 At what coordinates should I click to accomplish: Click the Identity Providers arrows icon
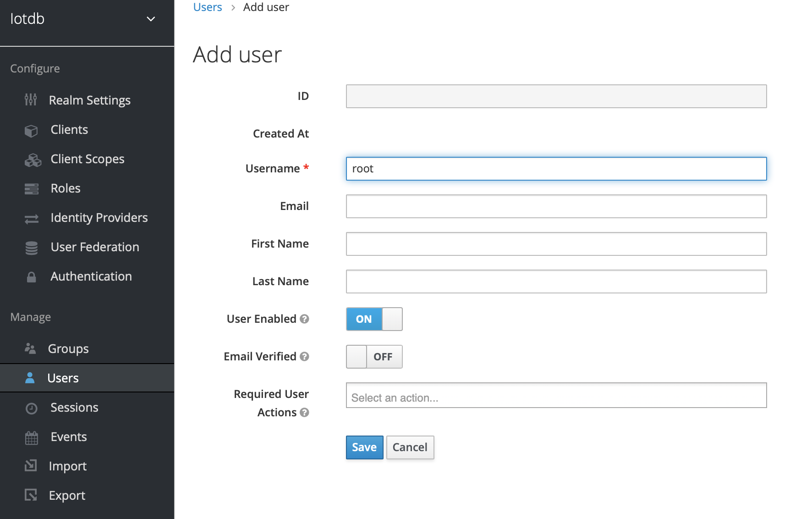[x=32, y=219]
